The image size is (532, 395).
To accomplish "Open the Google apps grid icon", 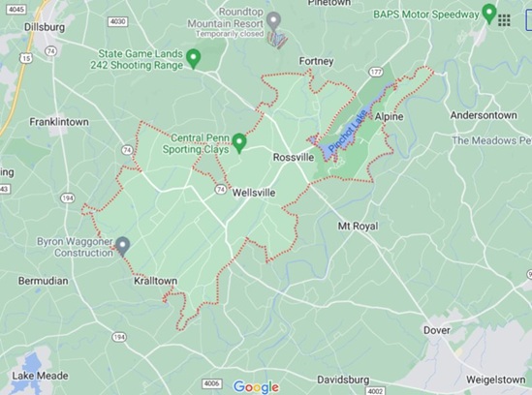I will (x=504, y=20).
